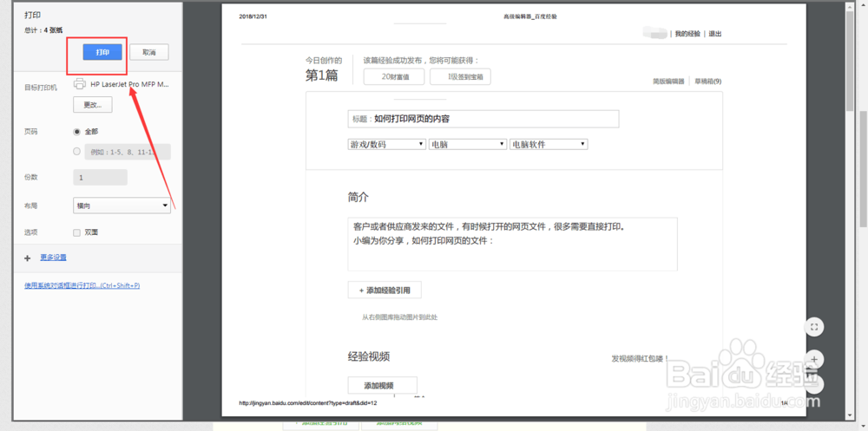This screenshot has width=868, height=431.
Task: Click the 份数 copies input field
Action: point(100,178)
